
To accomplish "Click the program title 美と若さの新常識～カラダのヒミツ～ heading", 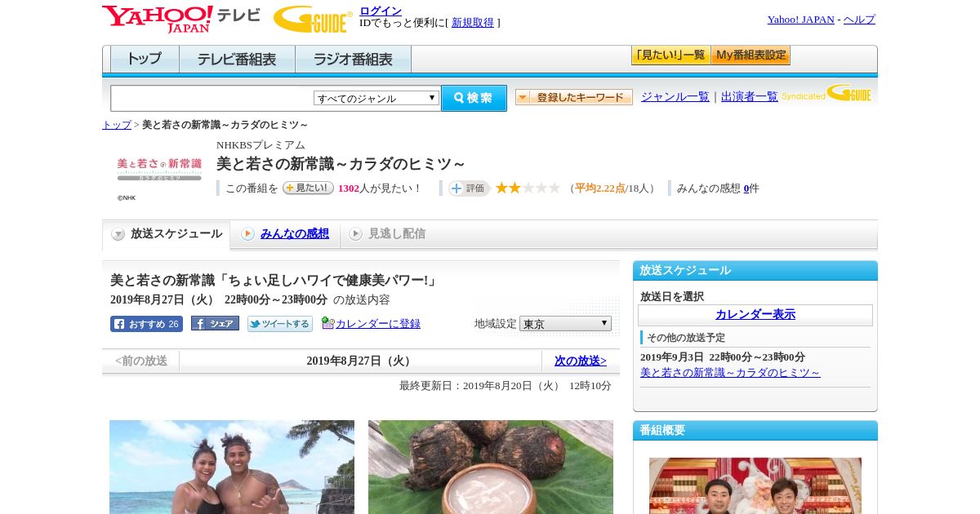I will pyautogui.click(x=341, y=164).
